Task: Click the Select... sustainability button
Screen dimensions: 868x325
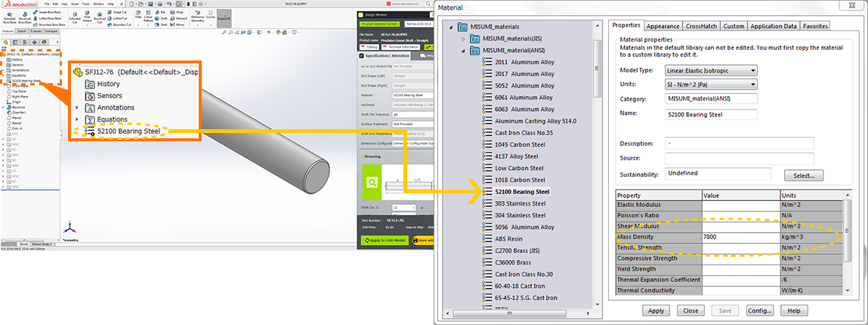Action: [803, 175]
